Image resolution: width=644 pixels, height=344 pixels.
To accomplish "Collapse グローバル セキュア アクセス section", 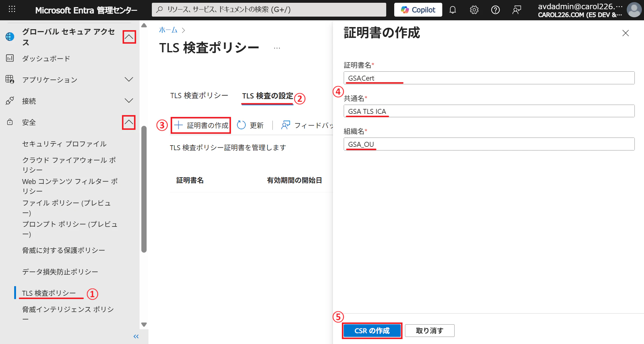I will (x=129, y=37).
